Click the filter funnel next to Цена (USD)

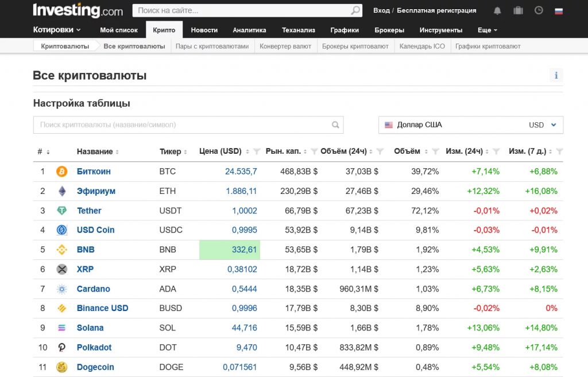257,151
